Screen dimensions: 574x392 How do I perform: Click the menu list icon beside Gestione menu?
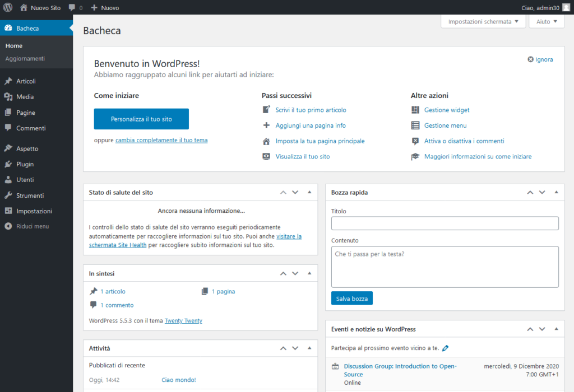[415, 125]
